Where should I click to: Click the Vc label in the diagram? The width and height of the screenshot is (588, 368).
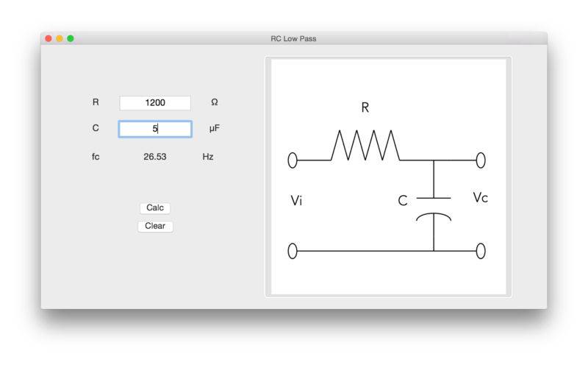coord(480,197)
